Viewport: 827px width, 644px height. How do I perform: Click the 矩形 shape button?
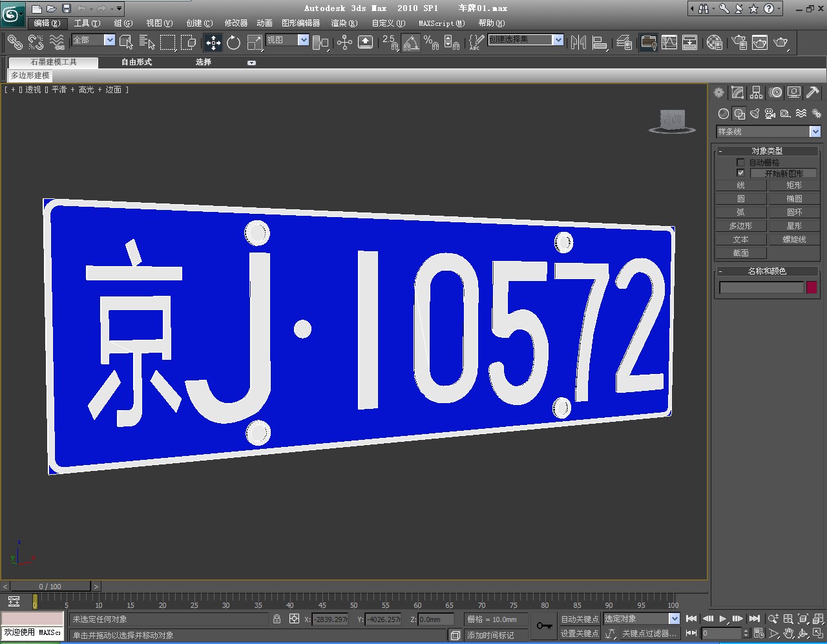pyautogui.click(x=794, y=185)
